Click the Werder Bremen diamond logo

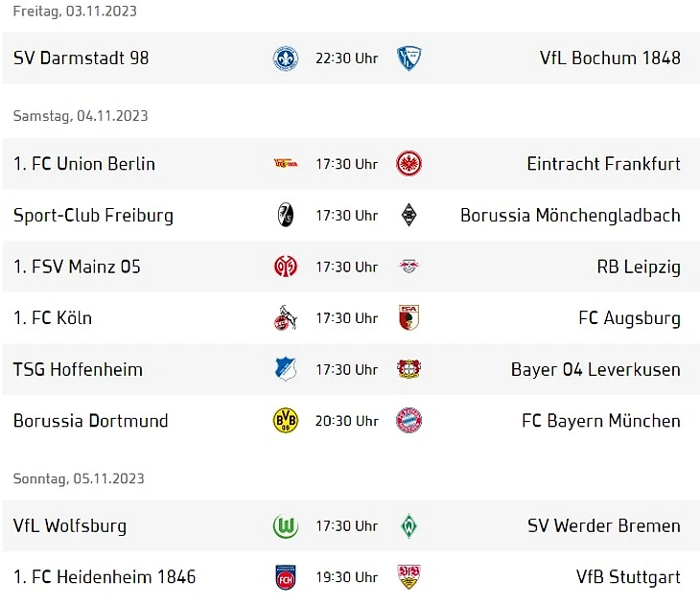(409, 526)
